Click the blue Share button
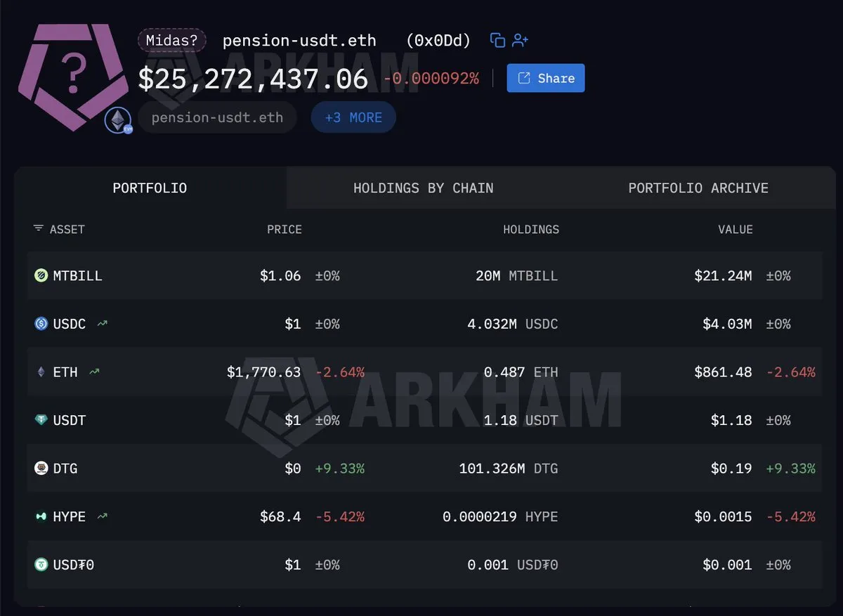The height and width of the screenshot is (616, 843). pos(546,78)
